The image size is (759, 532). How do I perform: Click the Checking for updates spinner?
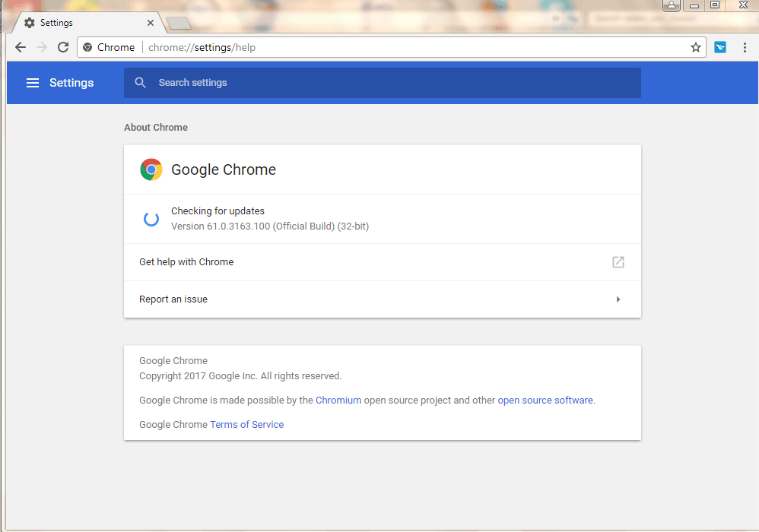click(151, 219)
